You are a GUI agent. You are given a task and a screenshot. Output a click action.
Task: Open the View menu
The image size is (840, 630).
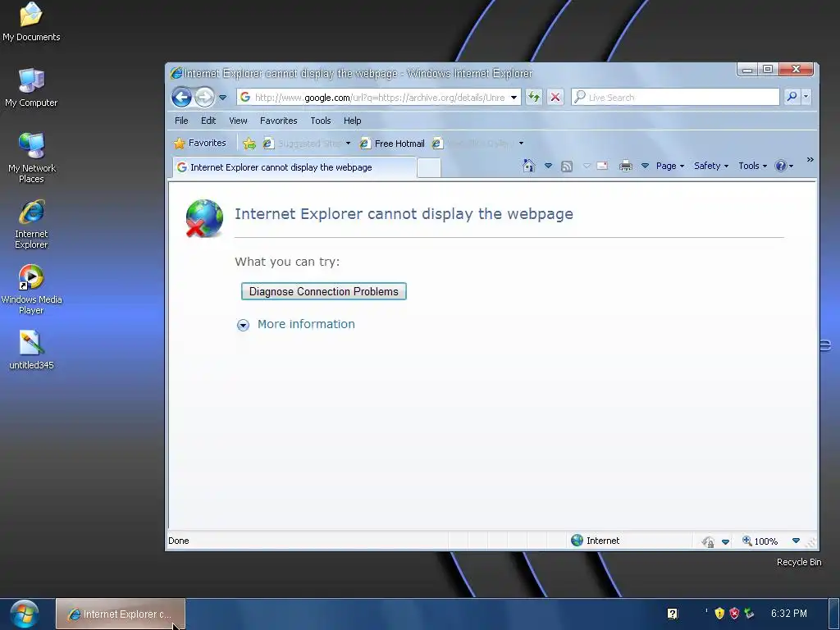239,121
